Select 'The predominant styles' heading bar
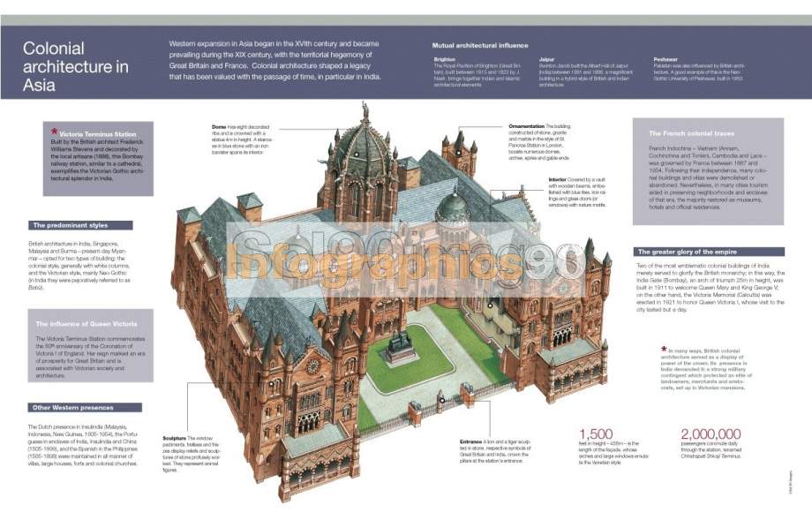The width and height of the screenshot is (812, 520). 80,225
